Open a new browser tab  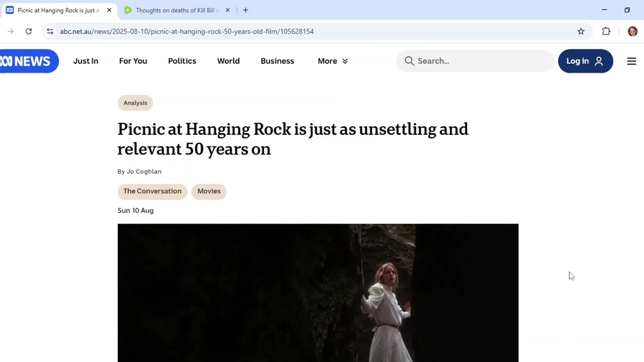pos(246,10)
